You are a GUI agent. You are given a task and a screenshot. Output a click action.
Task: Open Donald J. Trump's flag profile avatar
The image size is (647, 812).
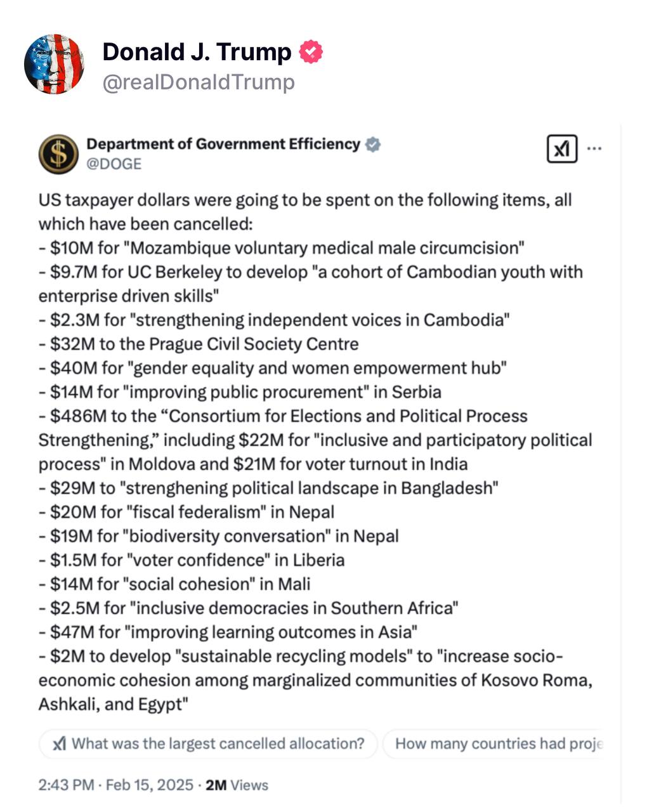coord(54,64)
